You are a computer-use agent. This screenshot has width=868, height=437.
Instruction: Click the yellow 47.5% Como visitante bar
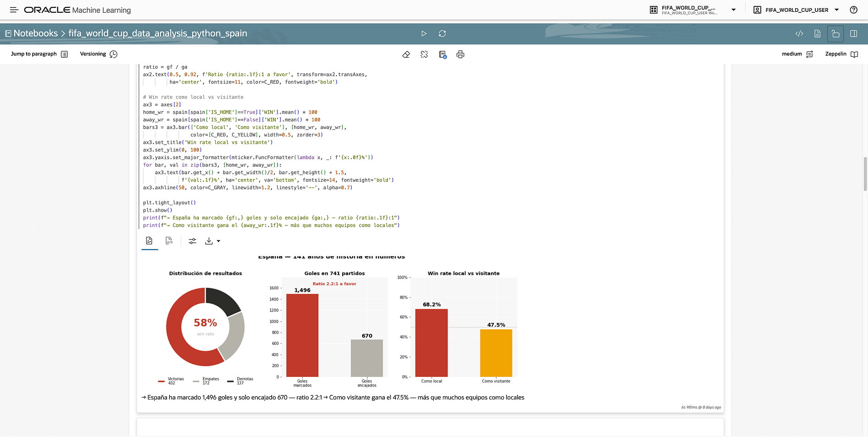[496, 353]
